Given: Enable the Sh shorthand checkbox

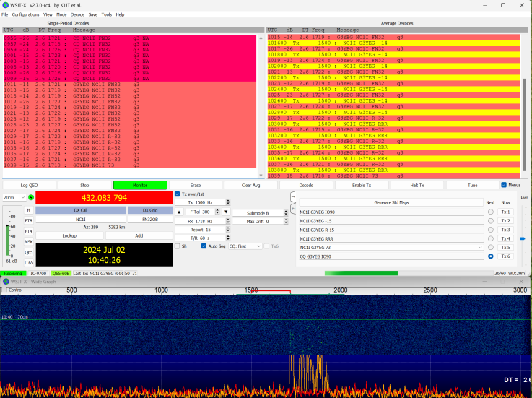Looking at the screenshot, I should click(x=177, y=246).
